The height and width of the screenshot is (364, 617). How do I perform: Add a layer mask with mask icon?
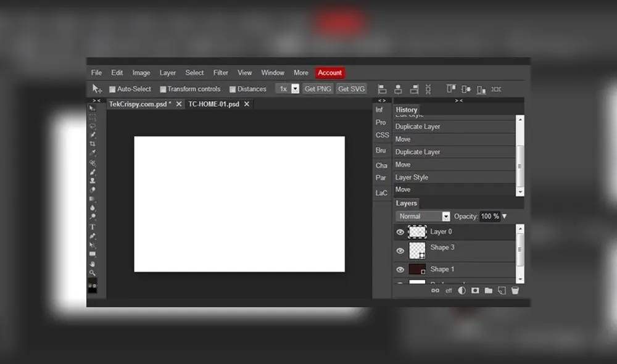point(475,291)
